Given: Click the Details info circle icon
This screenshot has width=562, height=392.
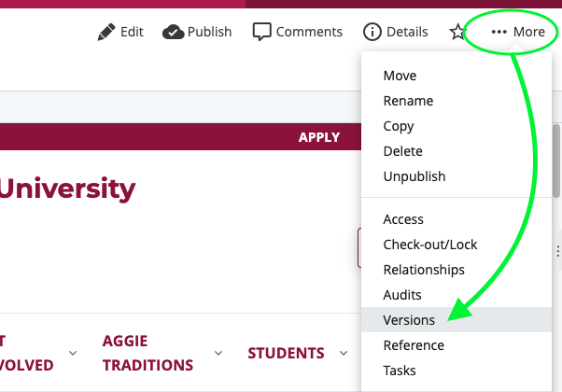Looking at the screenshot, I should [x=372, y=32].
